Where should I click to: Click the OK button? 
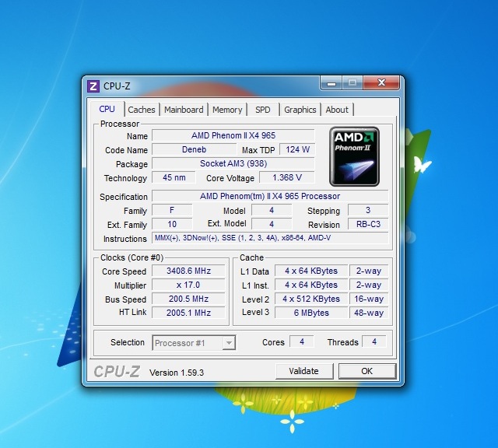click(367, 371)
